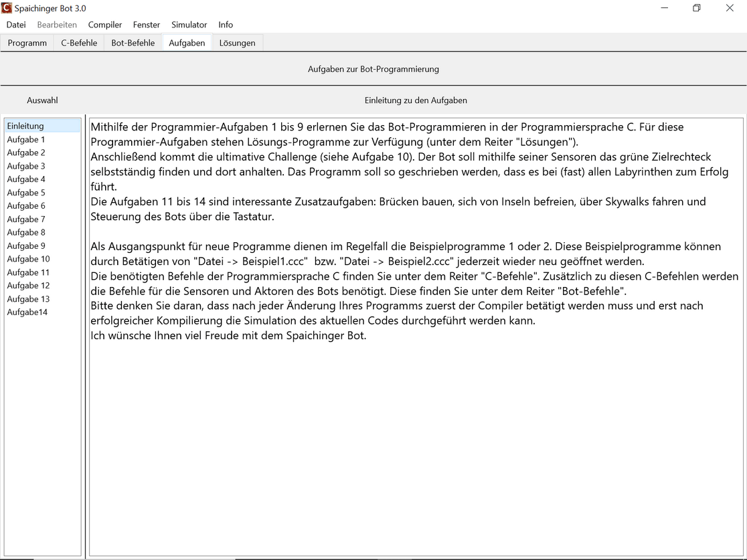Image resolution: width=747 pixels, height=560 pixels.
Task: Select Einleitung in the list
Action: pyautogui.click(x=43, y=126)
